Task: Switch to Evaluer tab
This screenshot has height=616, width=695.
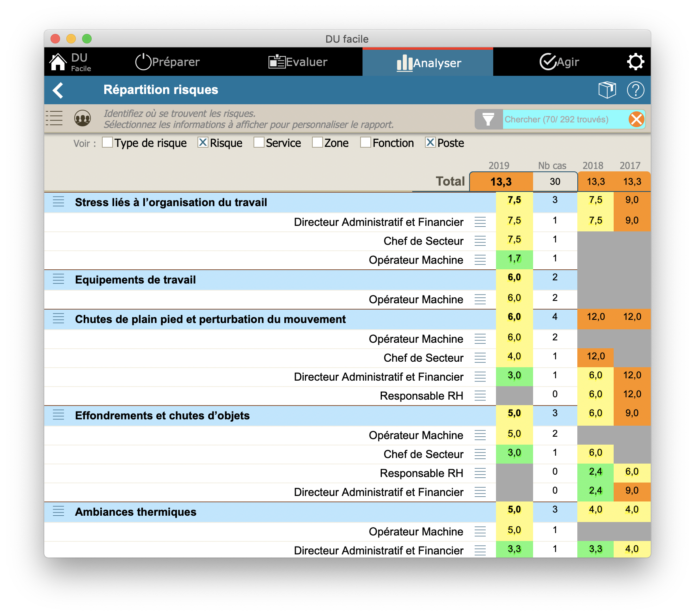Action: 298,62
